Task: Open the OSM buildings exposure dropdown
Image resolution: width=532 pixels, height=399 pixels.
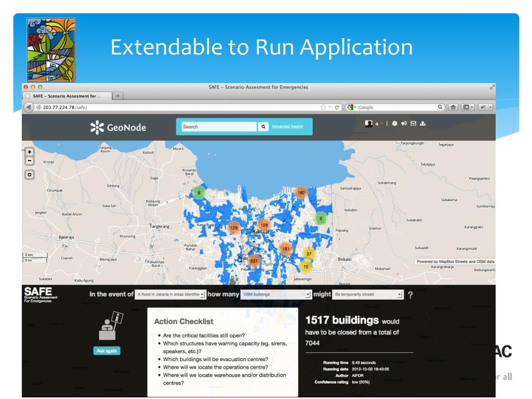Action: pos(276,294)
